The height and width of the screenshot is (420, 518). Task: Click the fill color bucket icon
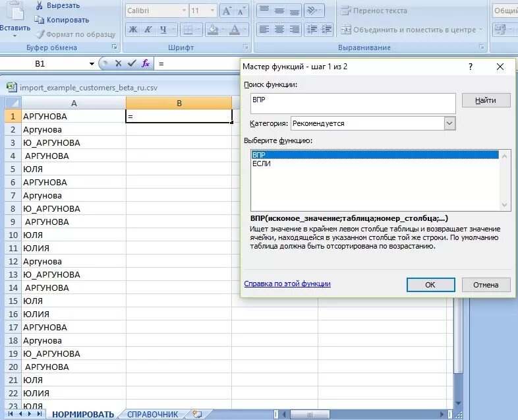213,30
